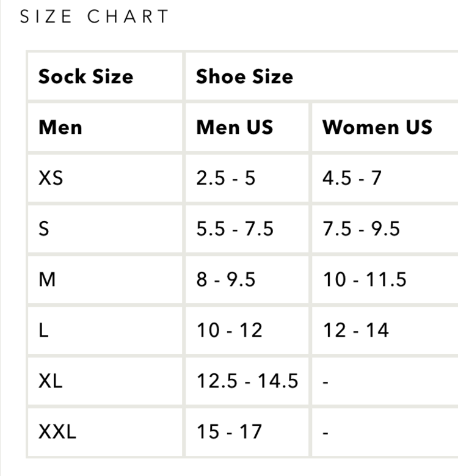Select the XXL sock size cell
This screenshot has height=476, width=458.
(x=57, y=432)
